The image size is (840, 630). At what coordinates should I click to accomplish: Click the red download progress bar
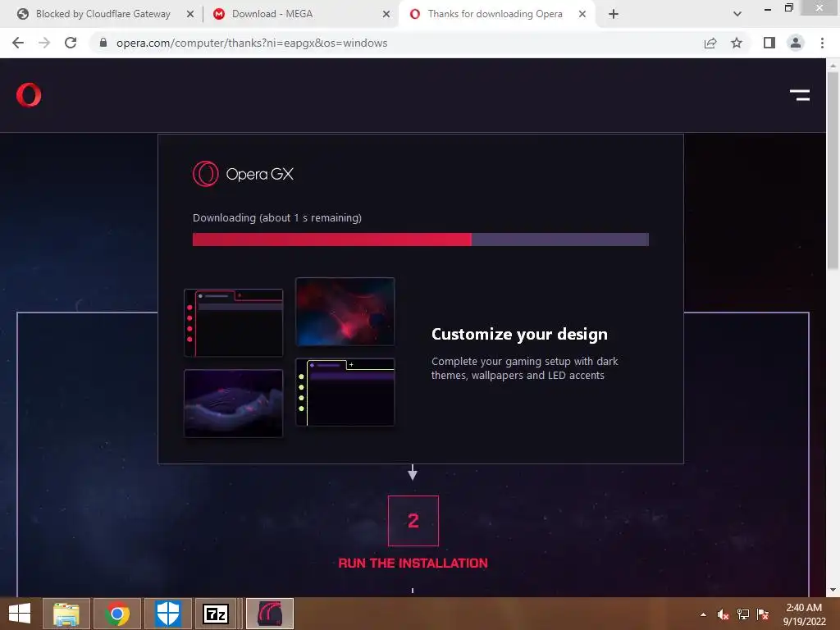[x=332, y=240]
